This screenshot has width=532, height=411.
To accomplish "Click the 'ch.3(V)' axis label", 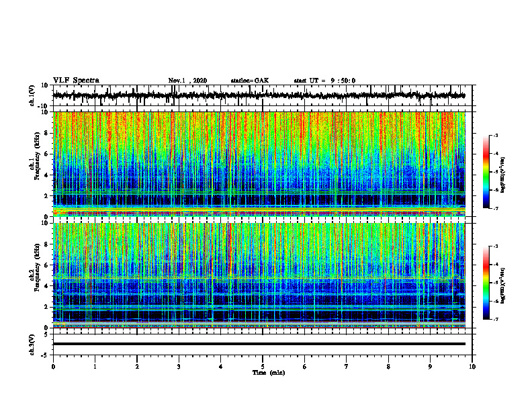I will pyautogui.click(x=32, y=345).
